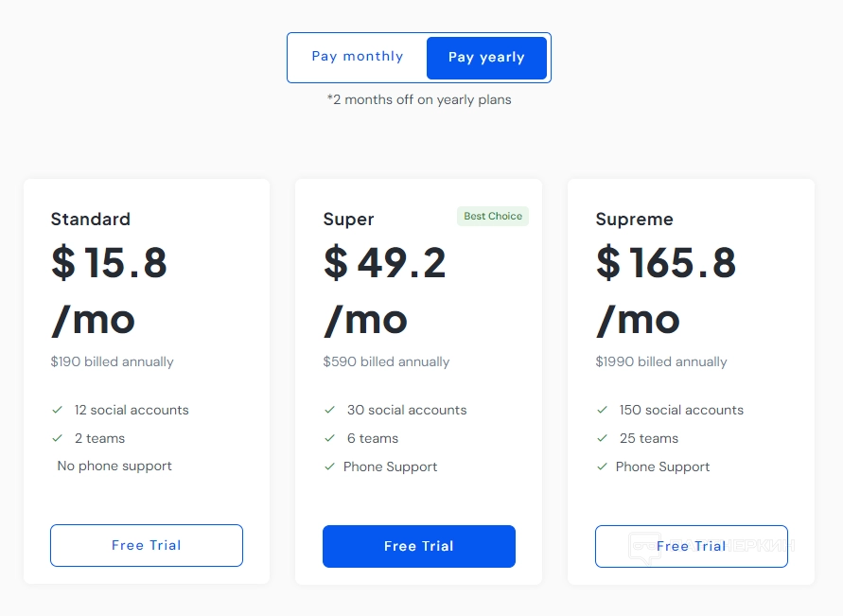
Task: Click the No phone support text
Action: pyautogui.click(x=114, y=466)
